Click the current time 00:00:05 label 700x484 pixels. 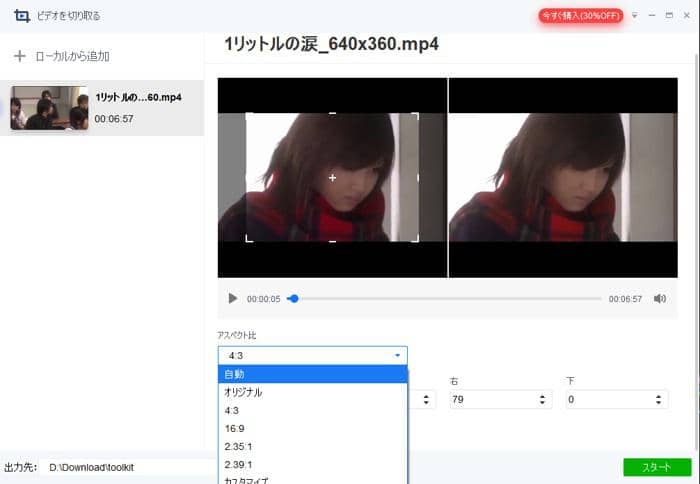click(263, 299)
